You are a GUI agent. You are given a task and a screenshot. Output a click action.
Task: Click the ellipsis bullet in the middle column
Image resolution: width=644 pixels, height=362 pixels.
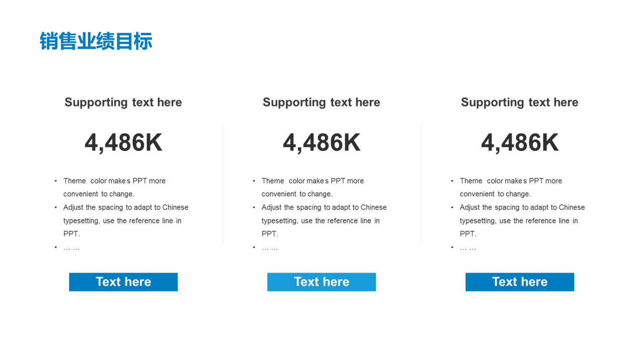click(x=266, y=247)
